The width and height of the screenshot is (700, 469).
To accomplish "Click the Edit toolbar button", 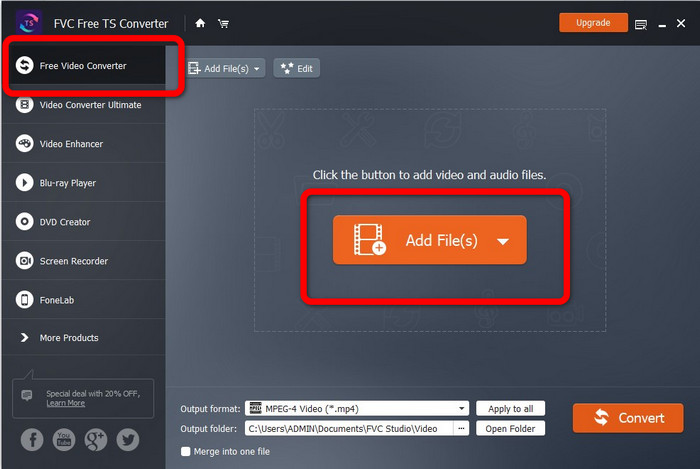I will point(296,68).
